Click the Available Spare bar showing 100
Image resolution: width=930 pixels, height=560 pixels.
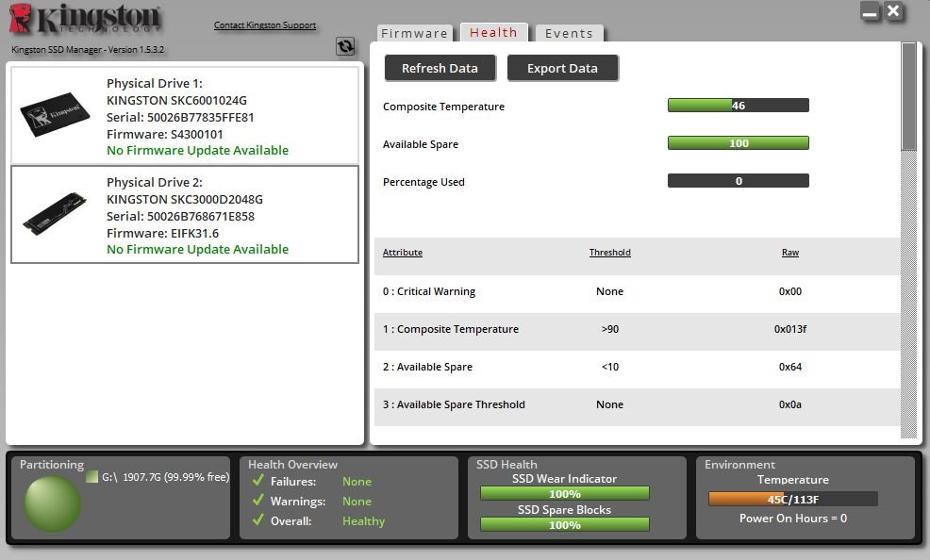click(x=739, y=142)
